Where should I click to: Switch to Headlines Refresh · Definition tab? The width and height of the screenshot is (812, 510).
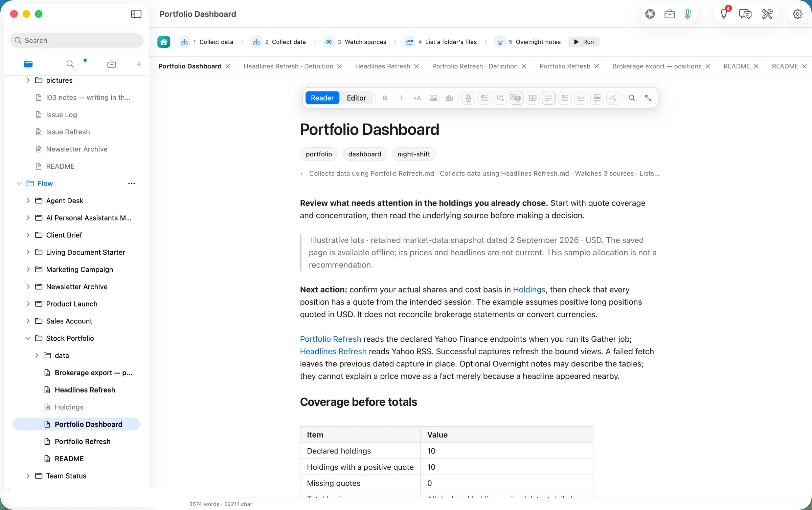coord(288,66)
